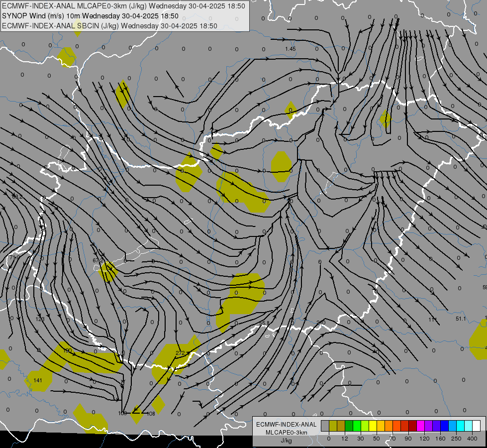
Task: Pick the white swatch at legend end
Action: pos(477,426)
